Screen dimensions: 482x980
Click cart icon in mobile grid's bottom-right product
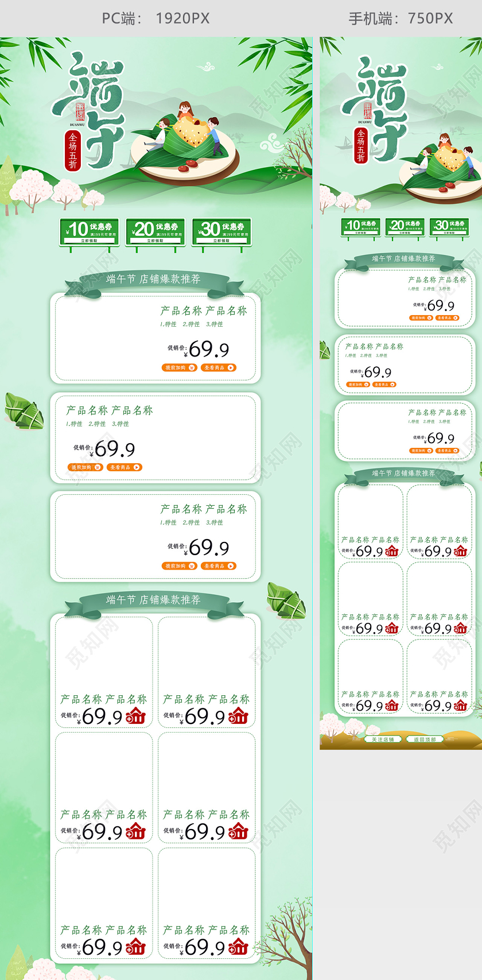tap(461, 706)
